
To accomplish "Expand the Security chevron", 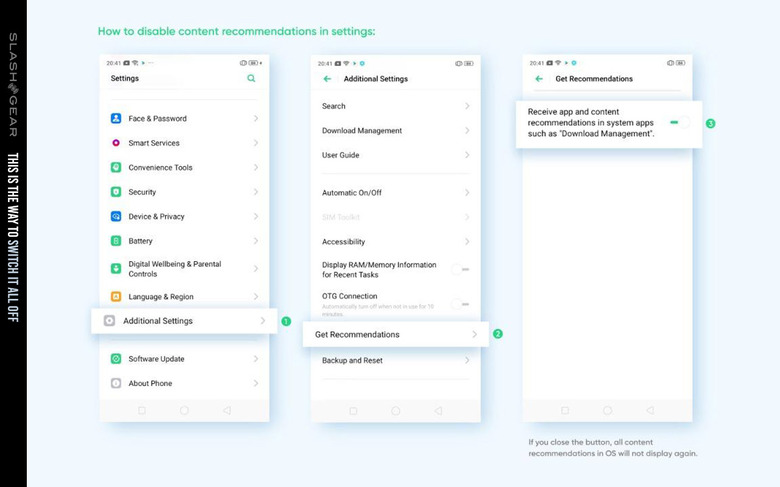I will click(256, 192).
